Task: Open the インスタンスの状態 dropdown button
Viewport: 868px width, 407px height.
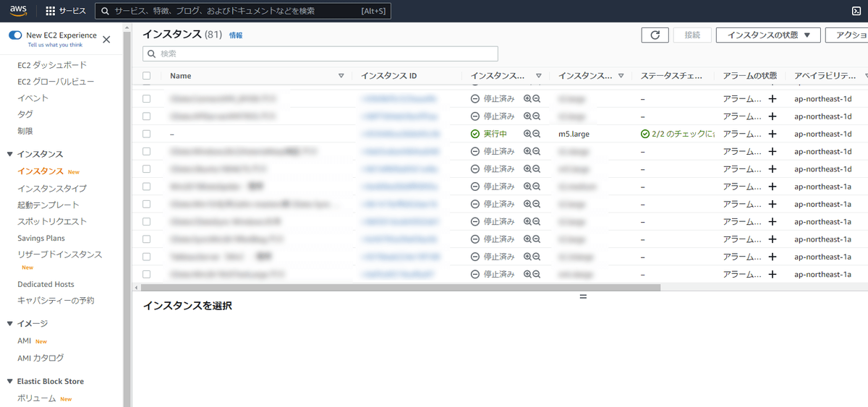Action: click(768, 35)
